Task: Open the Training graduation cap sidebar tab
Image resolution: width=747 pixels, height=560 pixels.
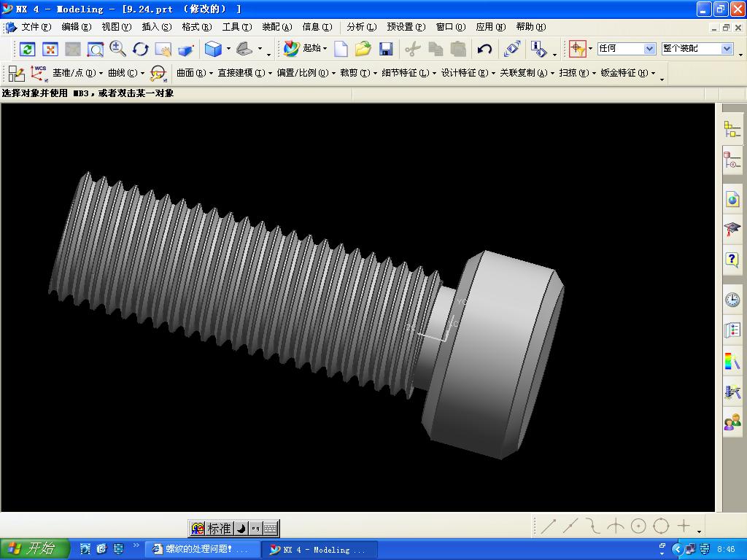Action: [732, 229]
